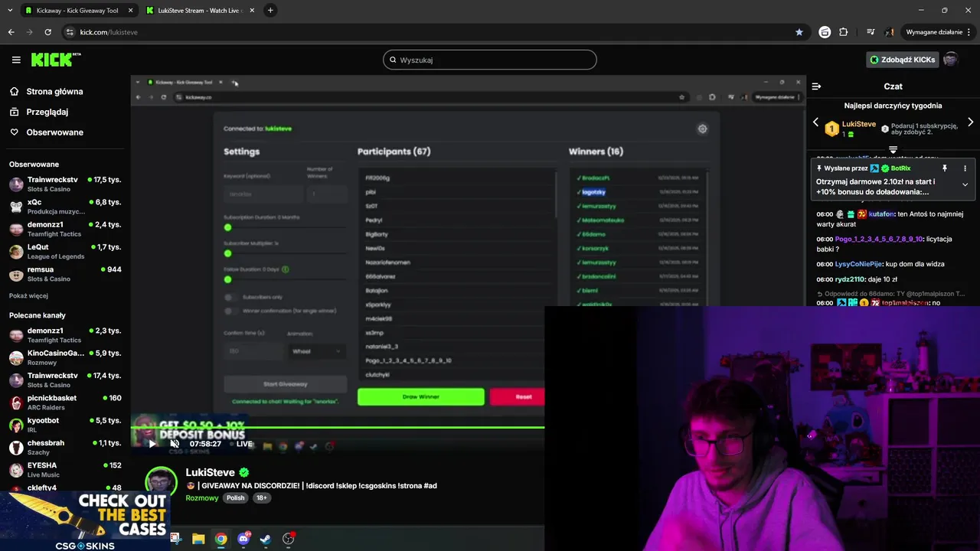The height and width of the screenshot is (551, 980).
Task: Open Discord from the taskbar
Action: 243,539
